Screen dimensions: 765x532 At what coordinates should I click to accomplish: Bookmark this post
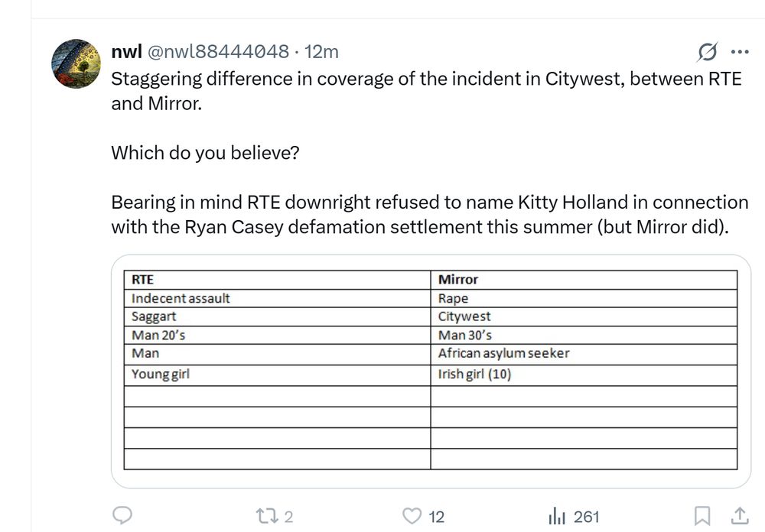704,516
